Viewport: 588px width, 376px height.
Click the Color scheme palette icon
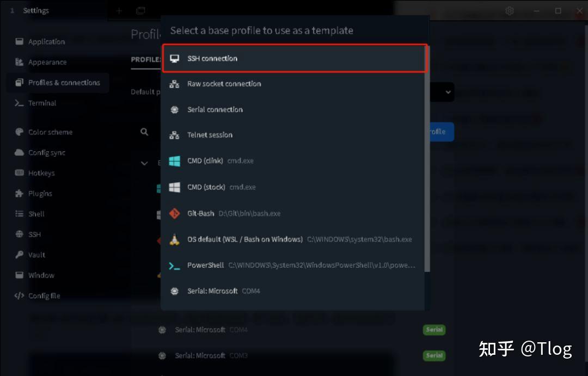tap(19, 132)
